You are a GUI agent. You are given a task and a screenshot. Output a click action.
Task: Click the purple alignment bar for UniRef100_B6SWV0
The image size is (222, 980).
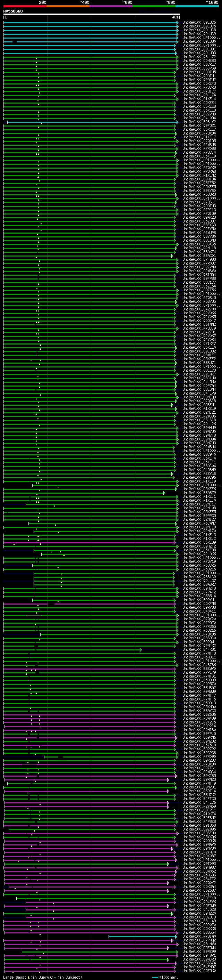90,669
